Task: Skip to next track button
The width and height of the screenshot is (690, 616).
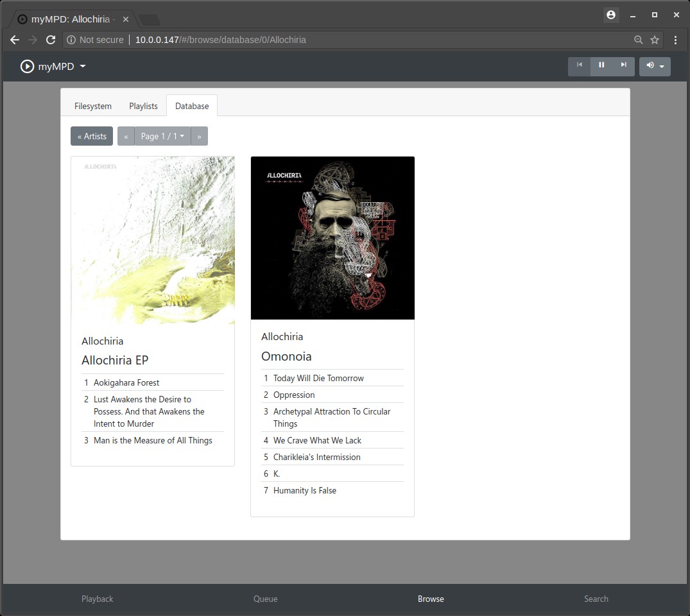Action: click(623, 66)
